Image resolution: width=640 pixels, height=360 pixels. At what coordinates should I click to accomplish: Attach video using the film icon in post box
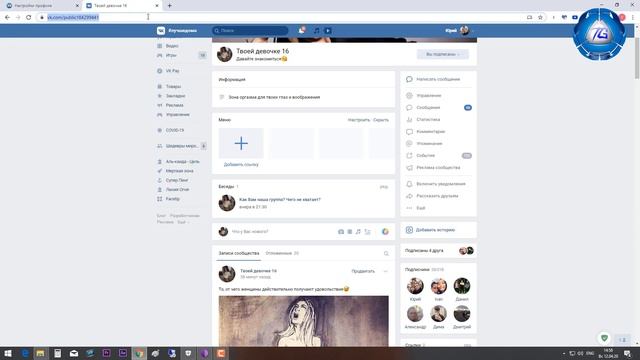pyautogui.click(x=350, y=231)
